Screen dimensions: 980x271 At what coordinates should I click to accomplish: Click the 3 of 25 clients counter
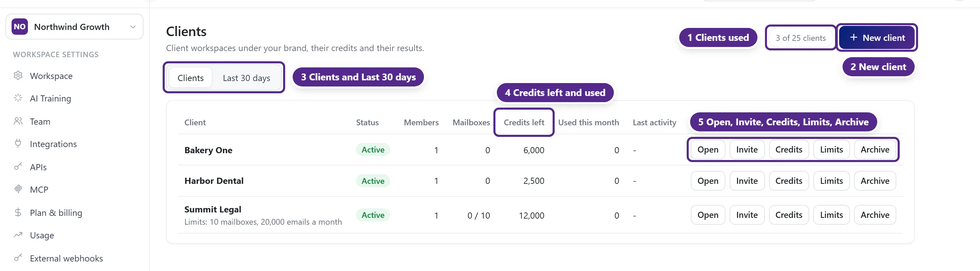(x=800, y=38)
